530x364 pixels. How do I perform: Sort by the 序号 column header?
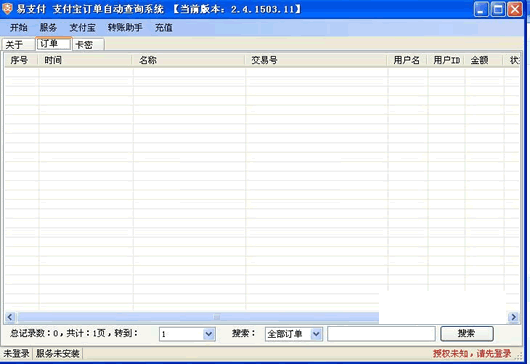(22, 60)
